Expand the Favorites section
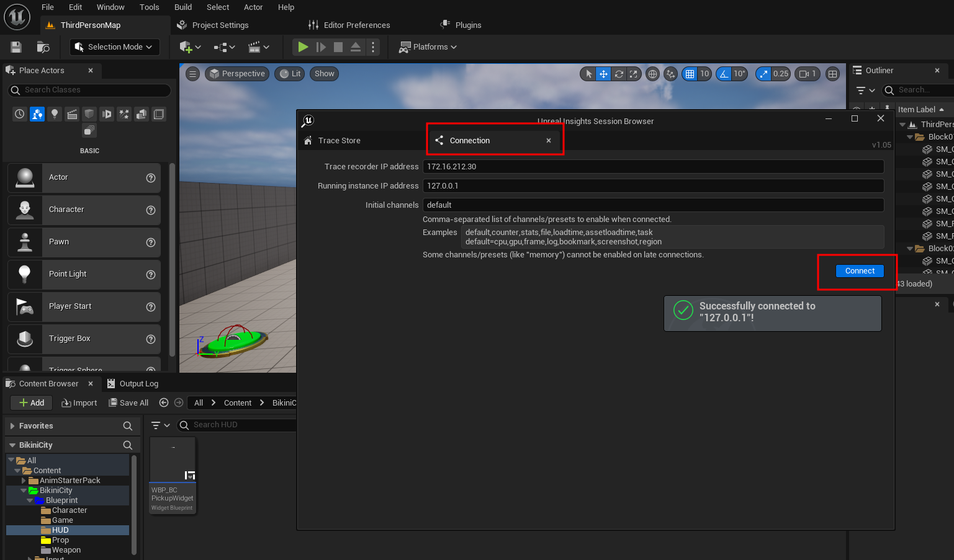The height and width of the screenshot is (560, 954). 12,426
